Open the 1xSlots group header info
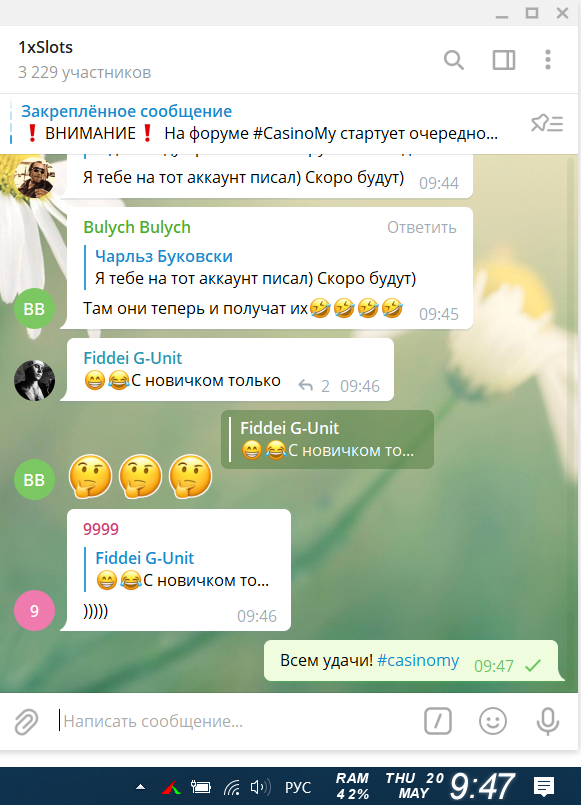The width and height of the screenshot is (581, 805). (x=85, y=60)
